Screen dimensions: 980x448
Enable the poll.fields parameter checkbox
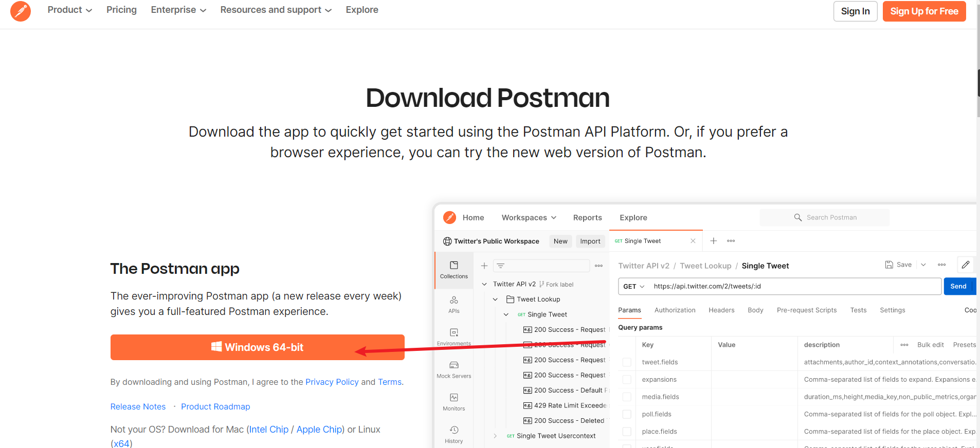coord(627,414)
